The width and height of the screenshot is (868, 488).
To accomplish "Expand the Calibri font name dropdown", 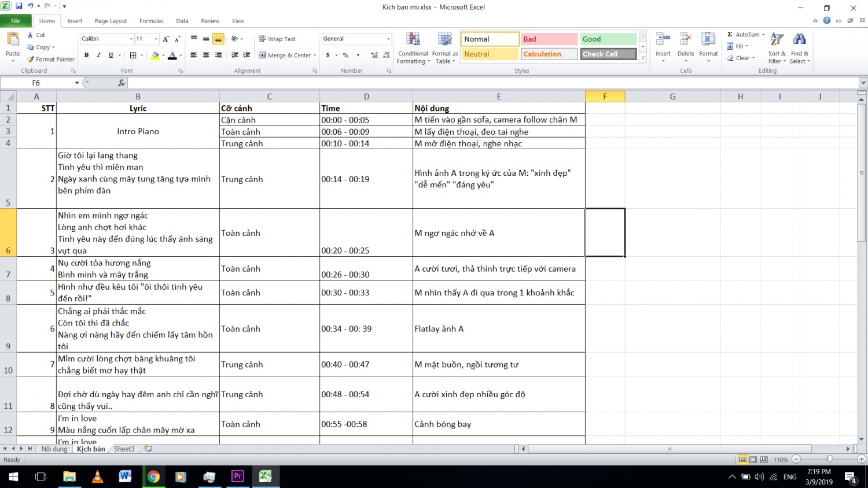I will (x=131, y=39).
